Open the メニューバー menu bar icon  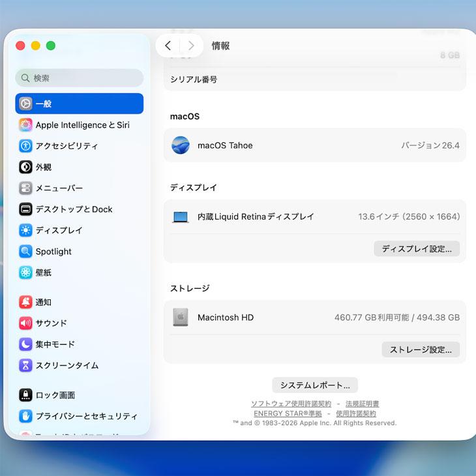tap(25, 188)
